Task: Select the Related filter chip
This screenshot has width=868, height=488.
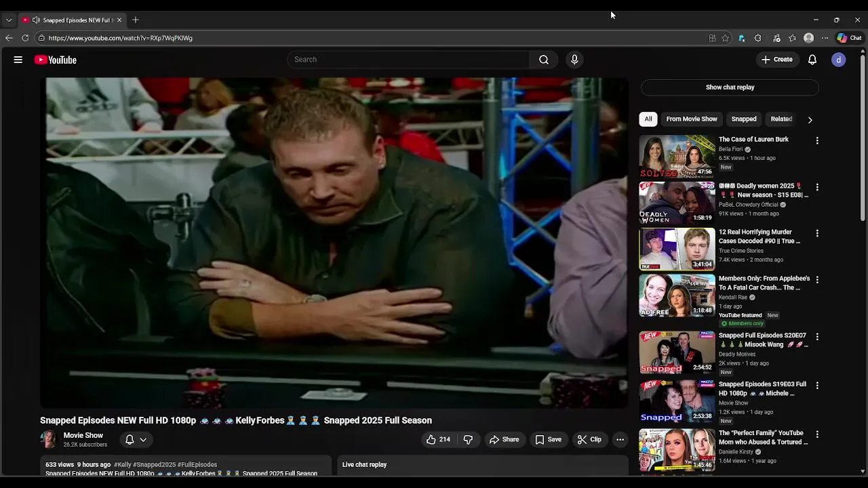Action: click(x=781, y=119)
